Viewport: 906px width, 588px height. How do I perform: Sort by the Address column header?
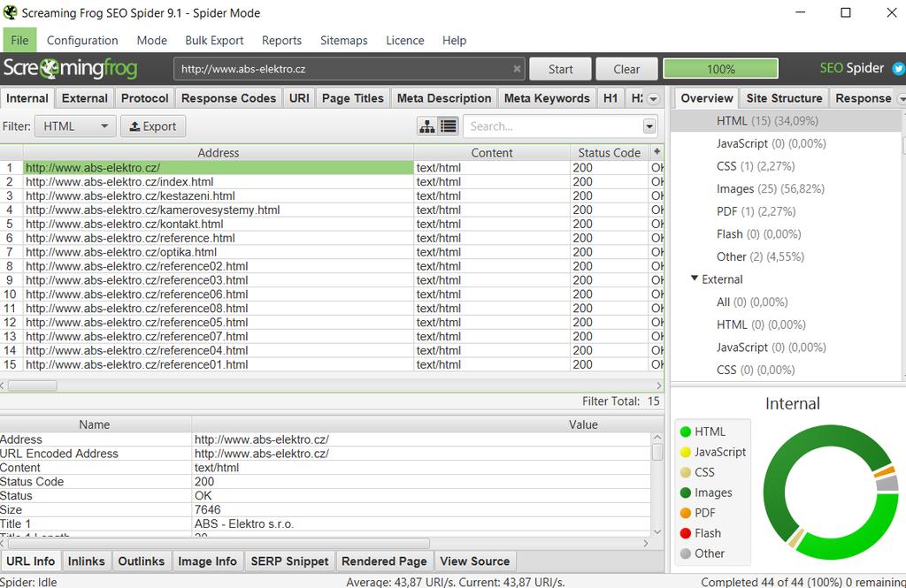219,152
